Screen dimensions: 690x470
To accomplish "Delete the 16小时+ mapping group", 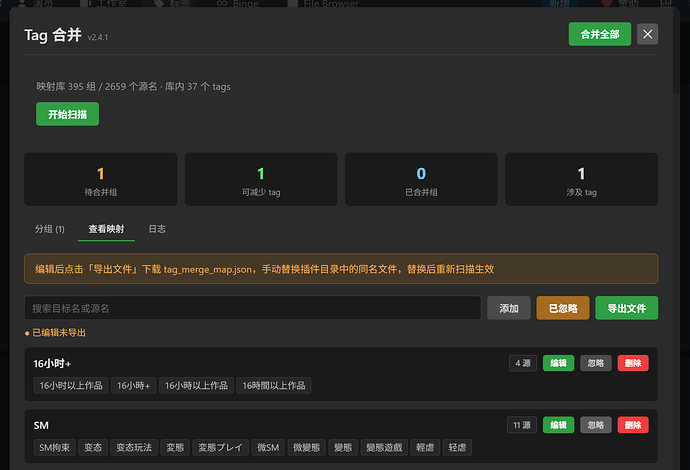I will (x=633, y=363).
